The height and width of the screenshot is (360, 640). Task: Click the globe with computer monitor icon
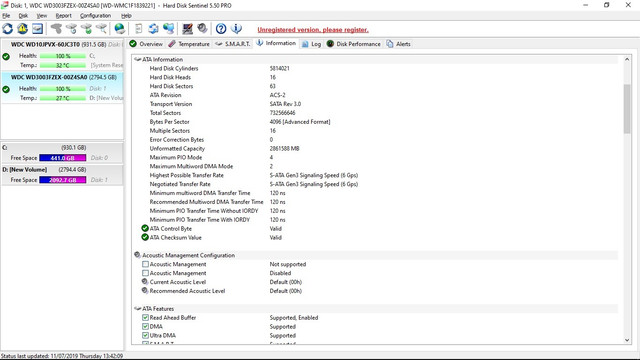pos(169,29)
